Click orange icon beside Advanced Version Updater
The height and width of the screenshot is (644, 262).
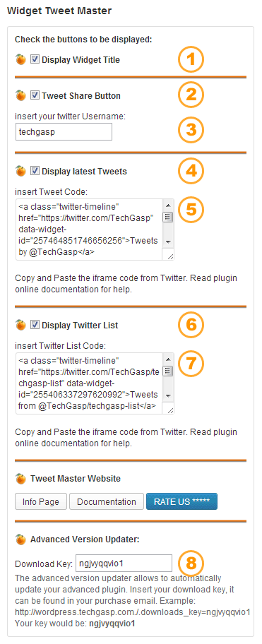click(x=20, y=539)
